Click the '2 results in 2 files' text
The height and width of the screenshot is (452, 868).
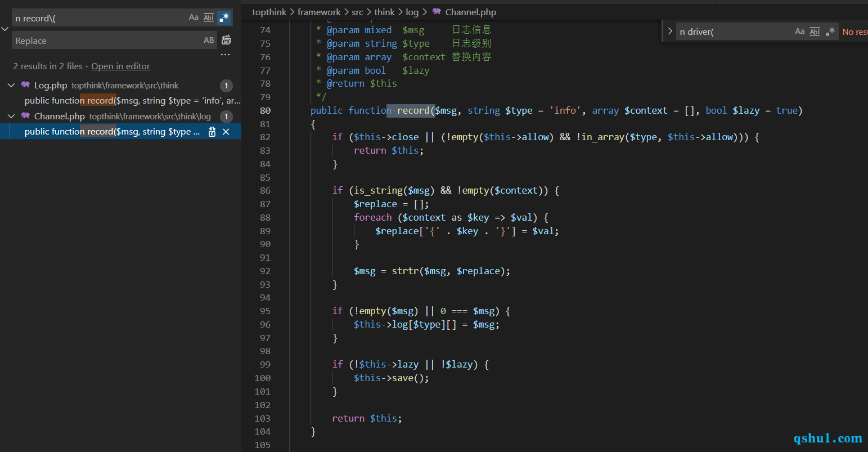[x=48, y=66]
